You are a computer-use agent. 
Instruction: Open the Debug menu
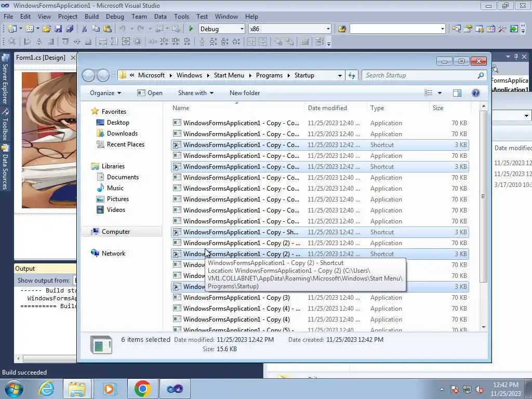(115, 16)
